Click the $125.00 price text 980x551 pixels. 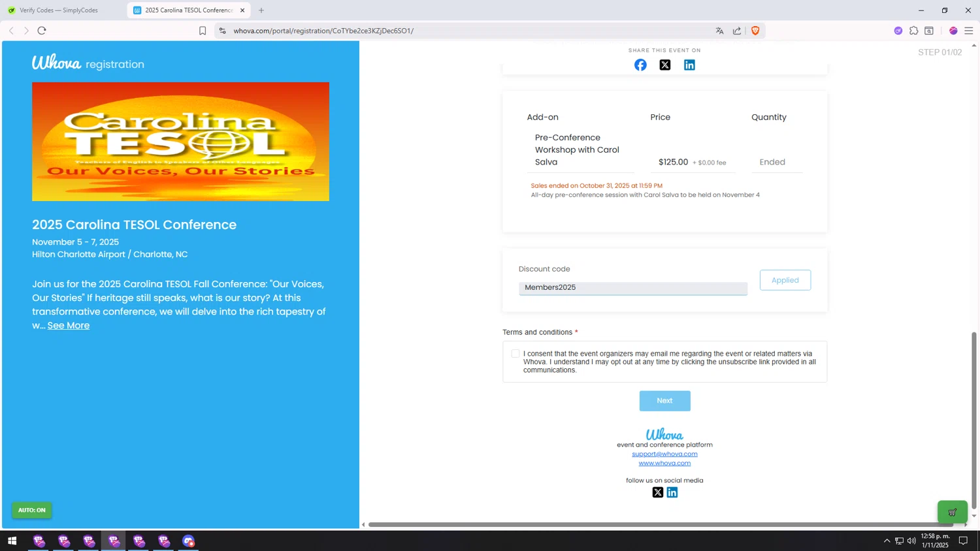pos(673,162)
